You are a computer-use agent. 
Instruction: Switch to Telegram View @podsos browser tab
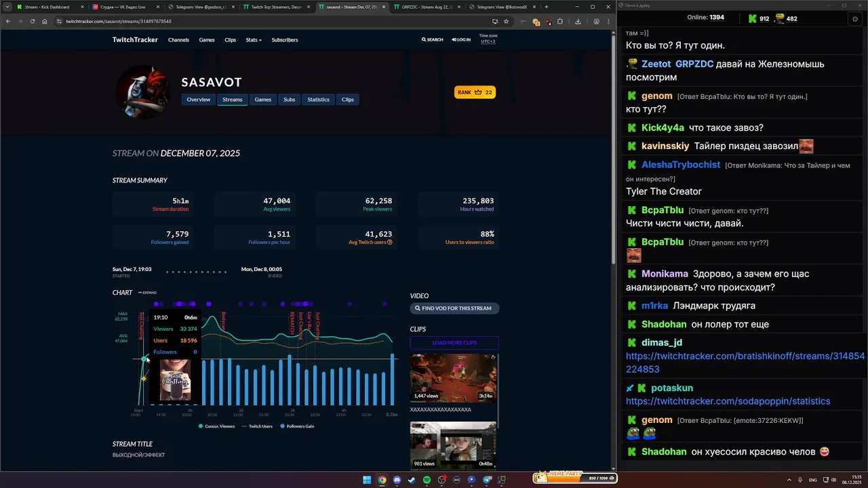200,7
